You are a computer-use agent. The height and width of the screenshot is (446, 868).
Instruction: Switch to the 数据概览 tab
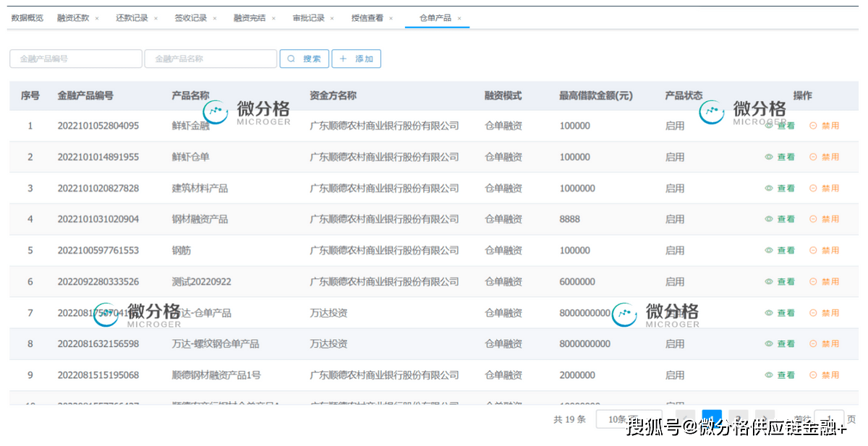(27, 18)
